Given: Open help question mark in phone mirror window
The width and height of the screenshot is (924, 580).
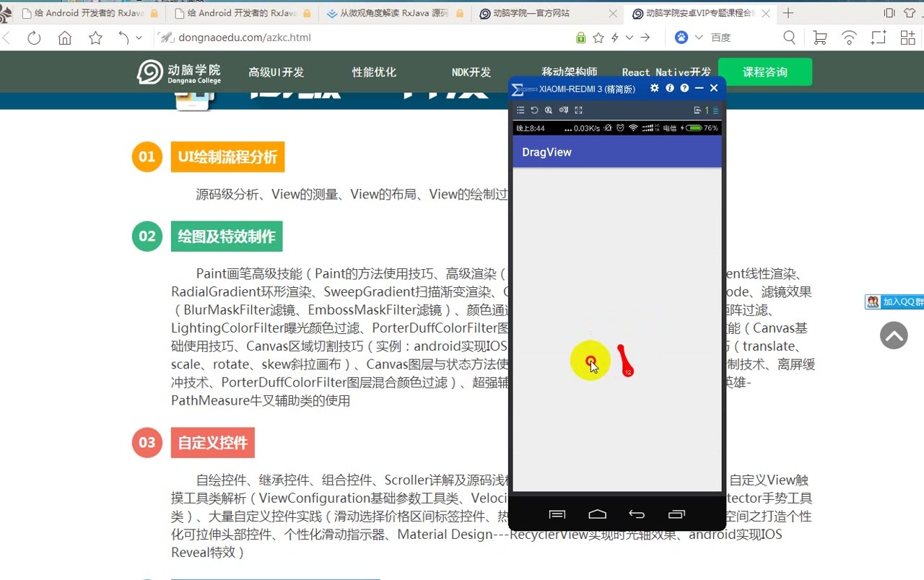Looking at the screenshot, I should coord(684,88).
